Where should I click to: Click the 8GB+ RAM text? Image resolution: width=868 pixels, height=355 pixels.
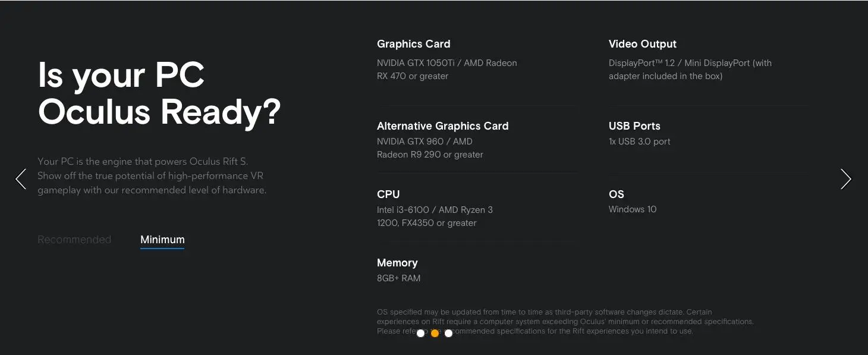(398, 278)
